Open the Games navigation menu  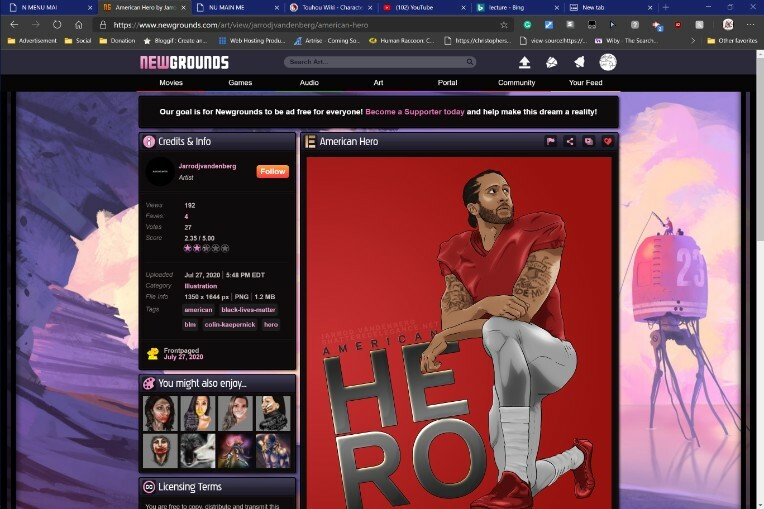240,82
